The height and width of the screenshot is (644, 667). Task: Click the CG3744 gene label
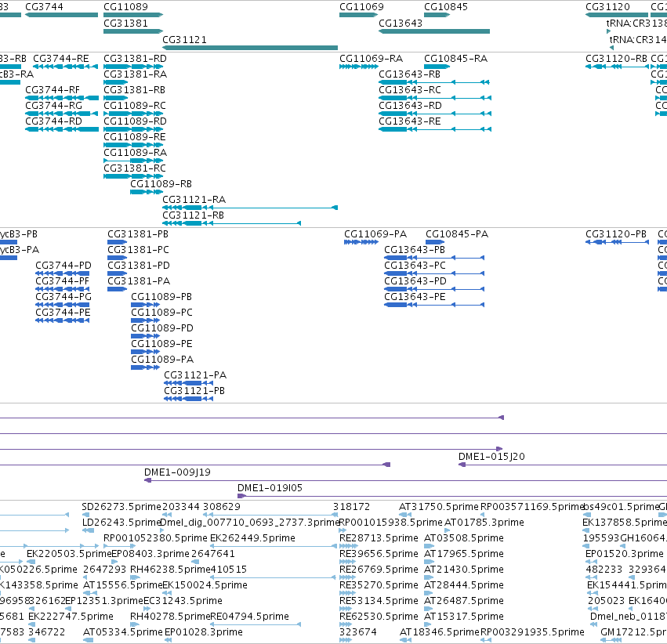(44, 7)
